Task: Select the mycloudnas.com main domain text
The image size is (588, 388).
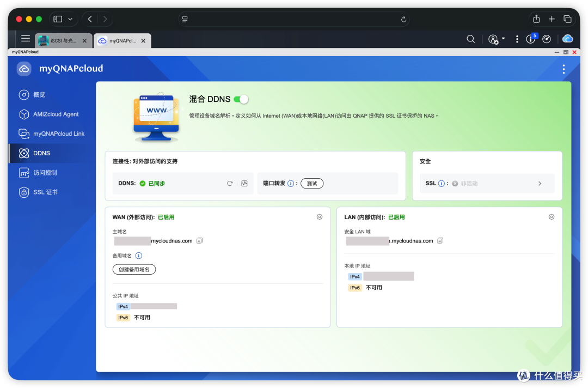Action: tap(171, 241)
